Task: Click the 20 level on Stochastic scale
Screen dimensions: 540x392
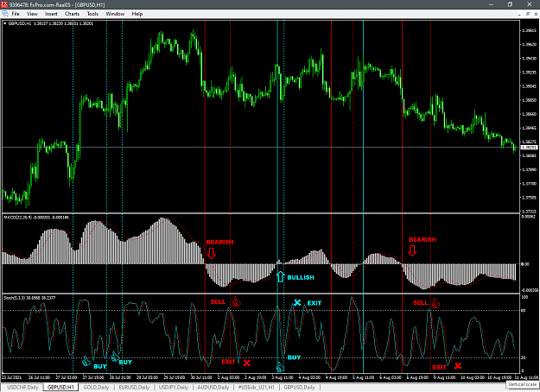Action: [x=523, y=357]
